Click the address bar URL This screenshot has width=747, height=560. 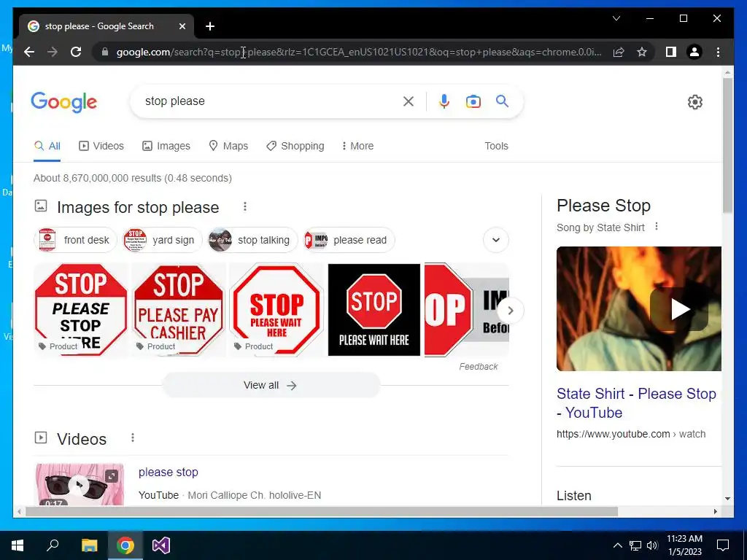pyautogui.click(x=359, y=52)
